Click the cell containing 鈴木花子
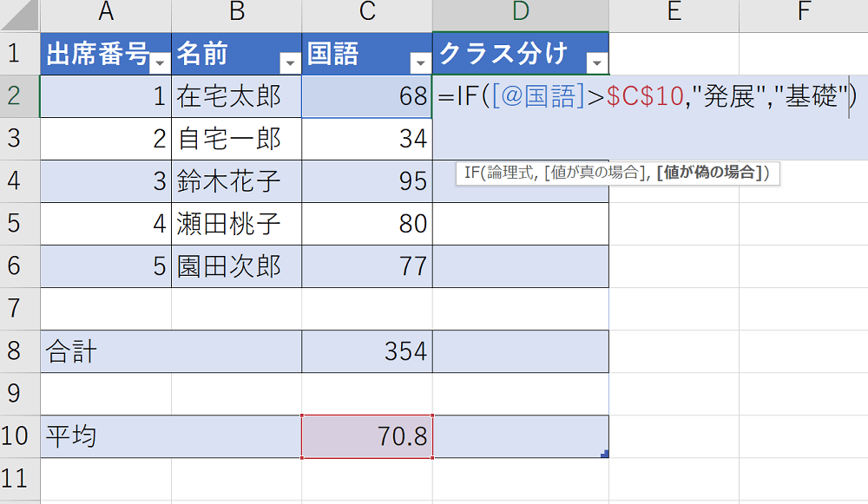 click(x=236, y=180)
